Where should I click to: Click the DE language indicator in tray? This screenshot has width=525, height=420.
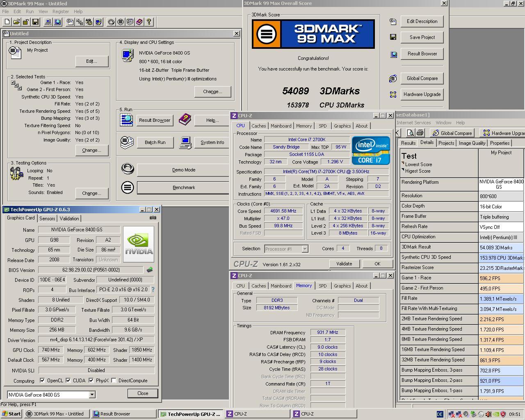440,414
